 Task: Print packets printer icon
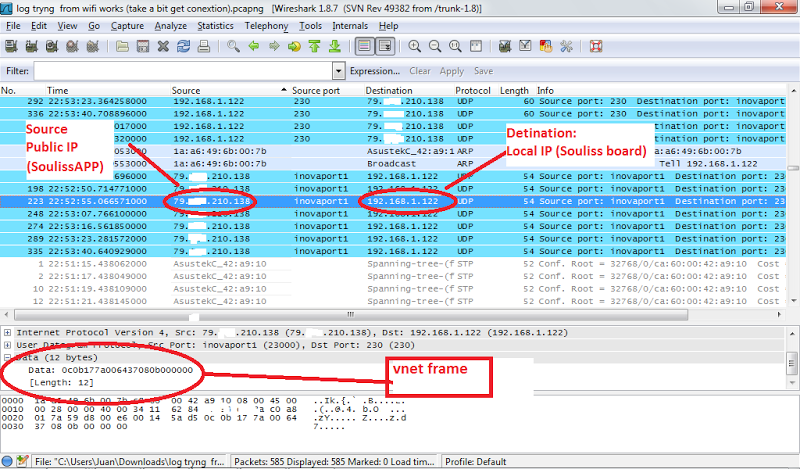204,46
